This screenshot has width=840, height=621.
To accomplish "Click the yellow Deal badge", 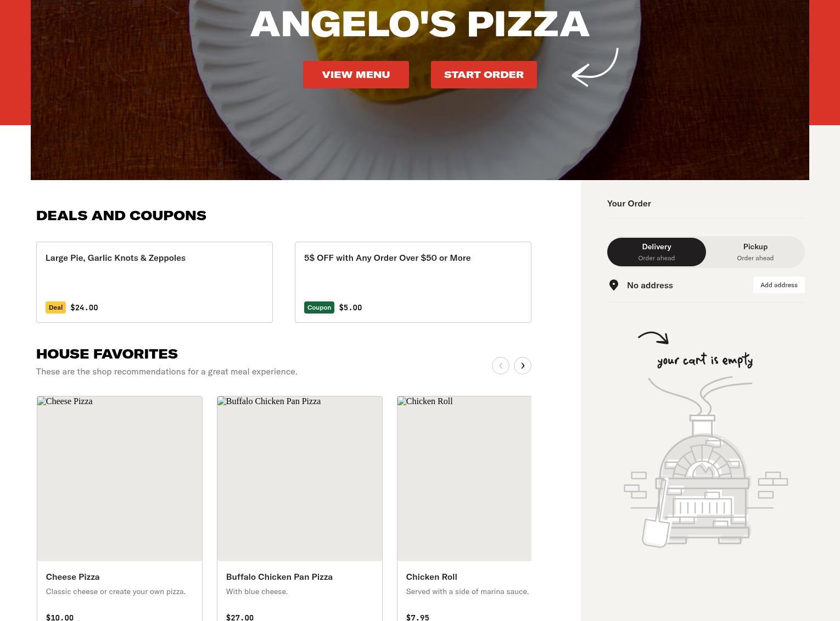I will [55, 307].
